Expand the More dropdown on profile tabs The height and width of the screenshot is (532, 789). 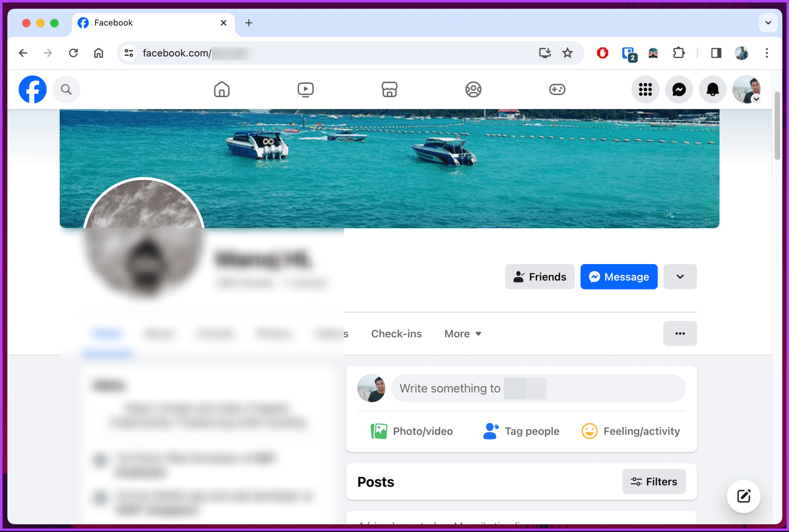463,334
